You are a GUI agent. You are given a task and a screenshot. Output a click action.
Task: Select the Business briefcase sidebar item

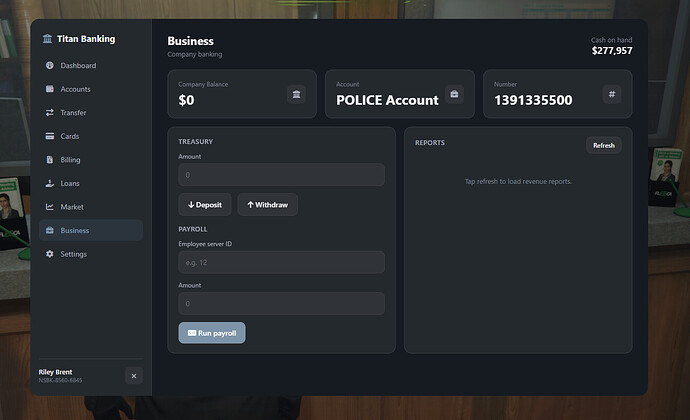click(x=91, y=230)
